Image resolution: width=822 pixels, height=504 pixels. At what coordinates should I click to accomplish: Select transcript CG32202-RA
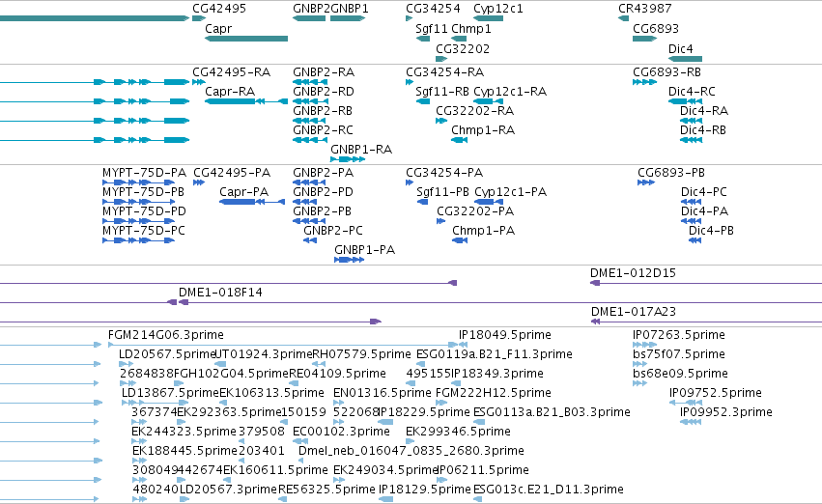[x=475, y=111]
